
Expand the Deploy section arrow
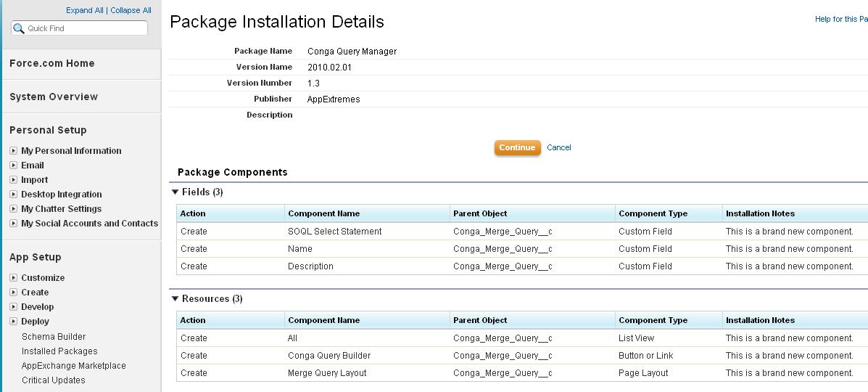[14, 321]
